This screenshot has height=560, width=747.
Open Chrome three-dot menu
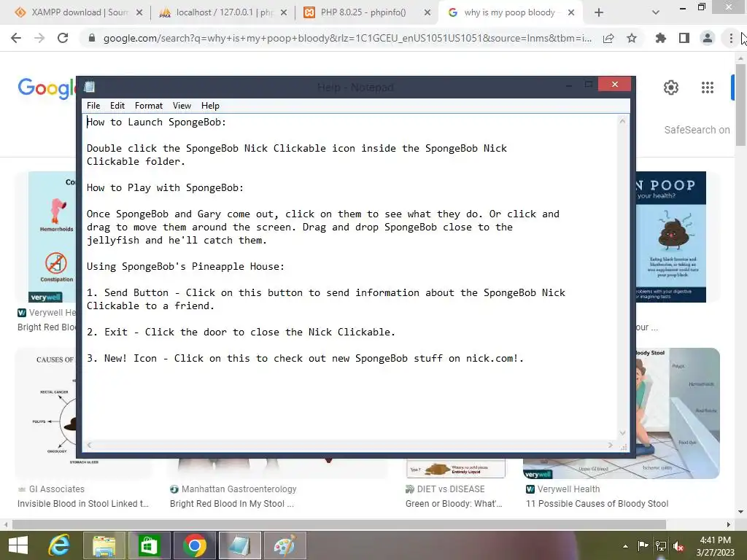pyautogui.click(x=731, y=38)
